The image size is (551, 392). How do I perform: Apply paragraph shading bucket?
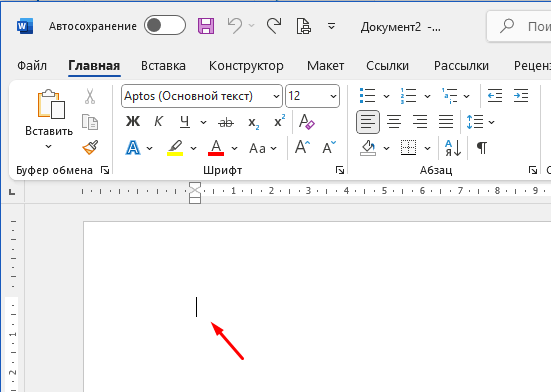[x=368, y=148]
